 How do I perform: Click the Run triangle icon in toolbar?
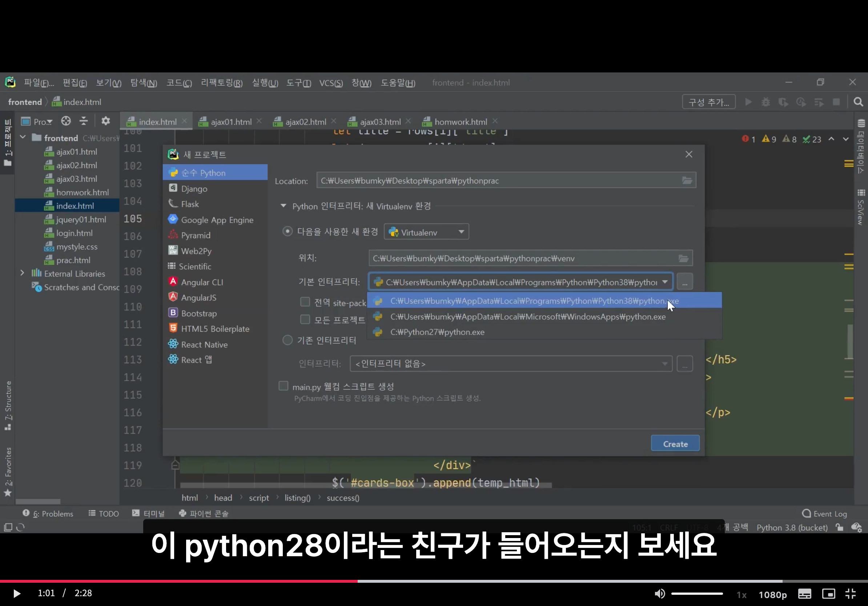pyautogui.click(x=748, y=102)
